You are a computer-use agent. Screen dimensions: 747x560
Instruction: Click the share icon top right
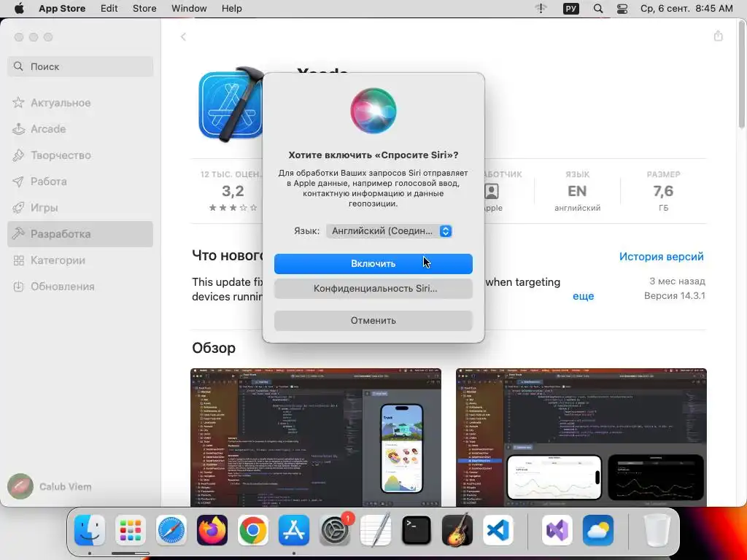pos(719,36)
